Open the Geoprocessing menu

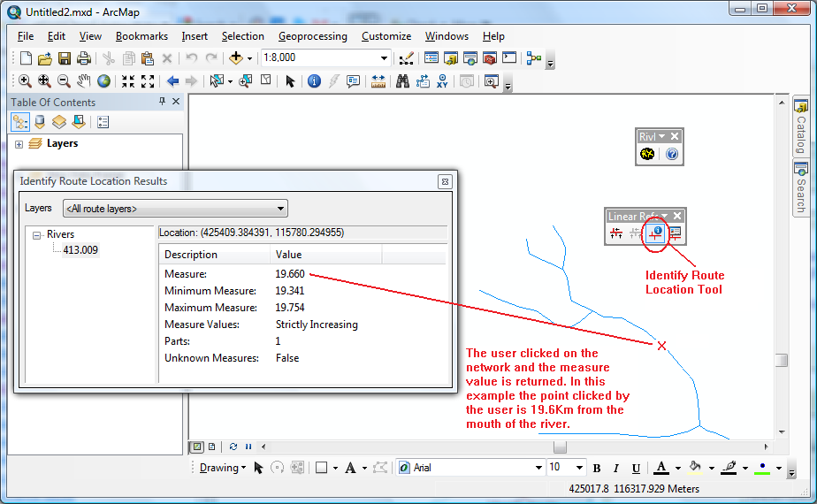(313, 36)
